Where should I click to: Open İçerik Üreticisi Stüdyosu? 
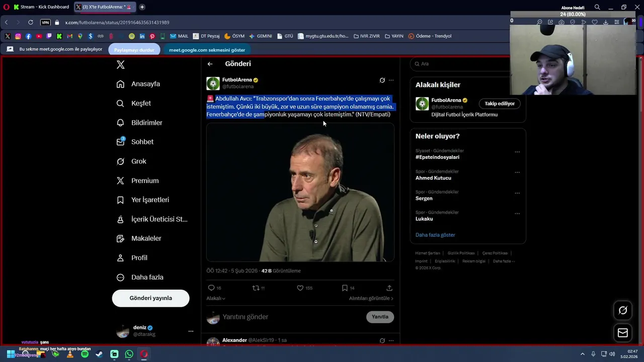tap(152, 219)
